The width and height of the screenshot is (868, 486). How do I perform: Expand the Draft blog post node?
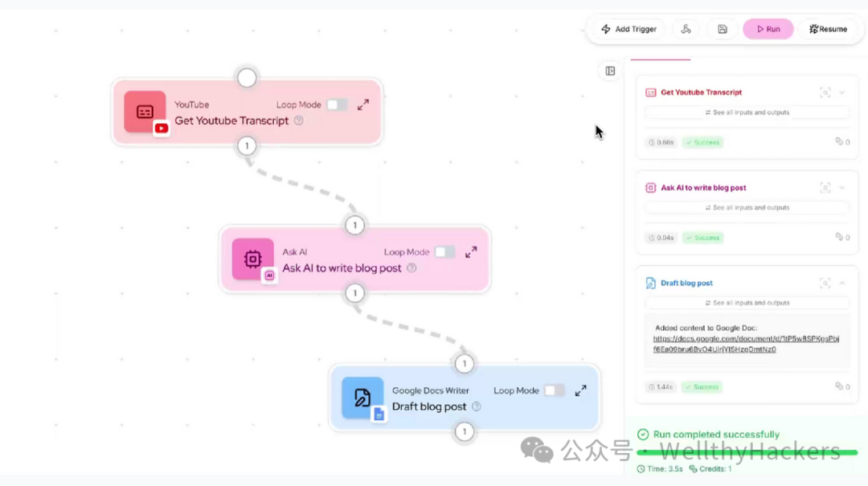(x=581, y=390)
